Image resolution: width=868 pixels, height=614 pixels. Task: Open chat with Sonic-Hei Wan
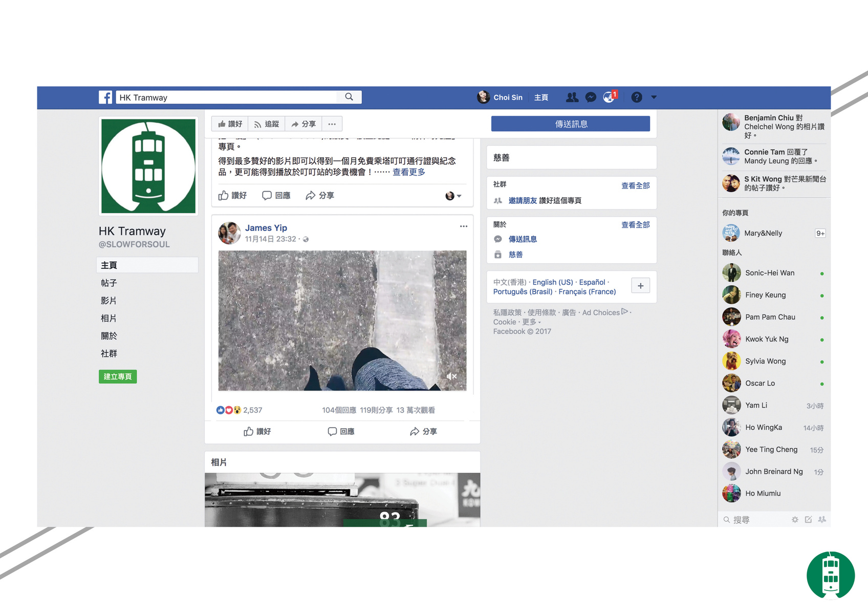pyautogui.click(x=774, y=273)
